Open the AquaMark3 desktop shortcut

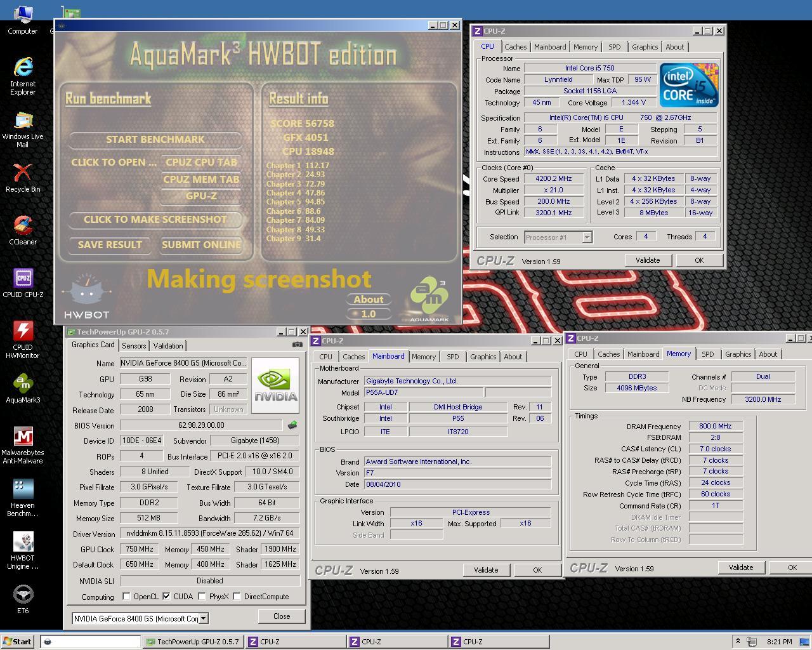click(x=23, y=388)
